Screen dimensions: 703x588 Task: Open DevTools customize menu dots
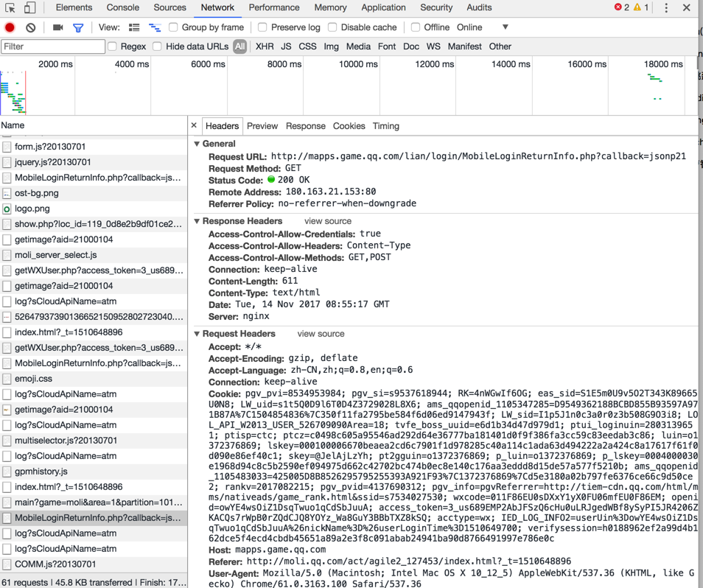666,7
